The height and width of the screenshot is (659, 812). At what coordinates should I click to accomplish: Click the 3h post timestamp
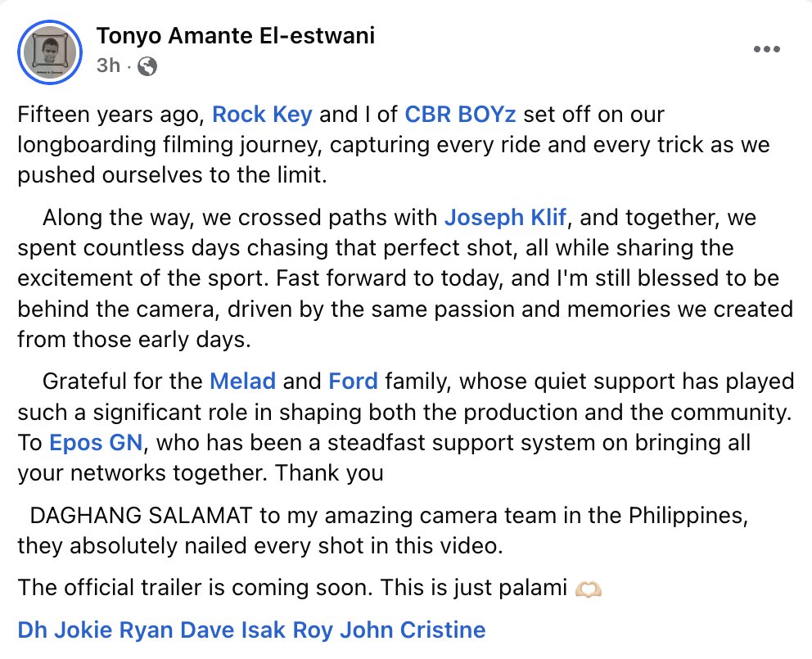108,65
